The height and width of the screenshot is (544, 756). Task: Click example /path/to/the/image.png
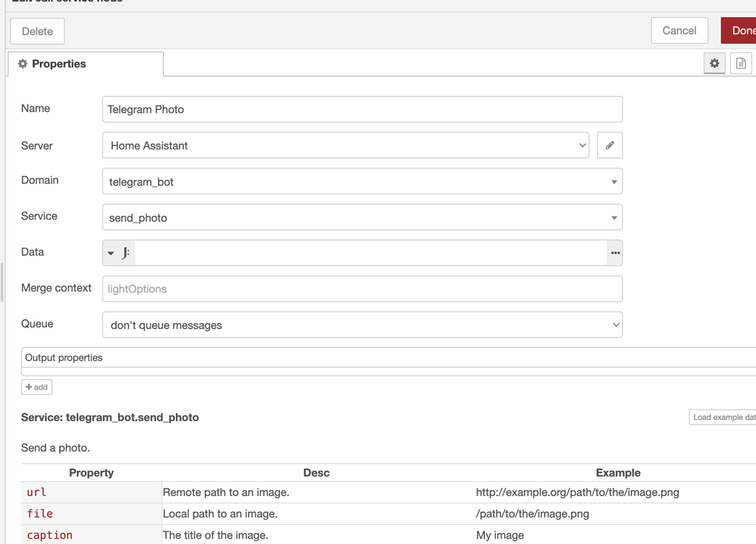(x=532, y=514)
